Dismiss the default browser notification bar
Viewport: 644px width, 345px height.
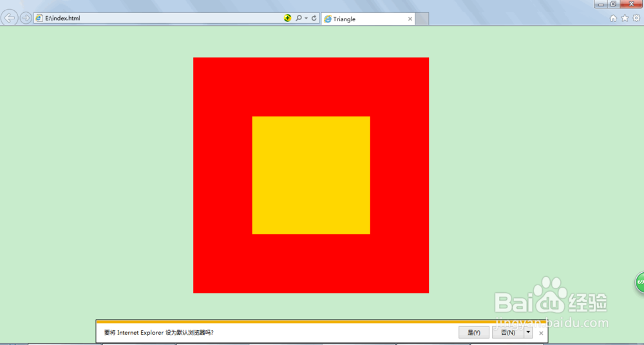point(541,333)
